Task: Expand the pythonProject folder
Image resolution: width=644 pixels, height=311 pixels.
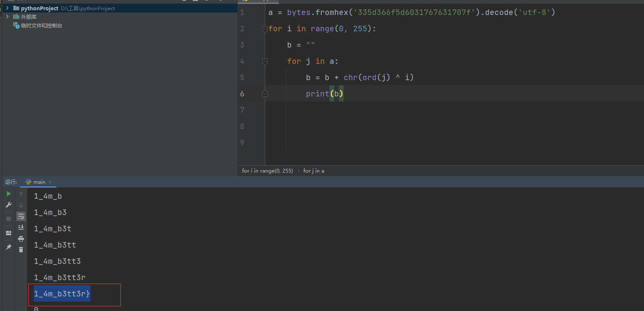Action: pyautogui.click(x=7, y=8)
